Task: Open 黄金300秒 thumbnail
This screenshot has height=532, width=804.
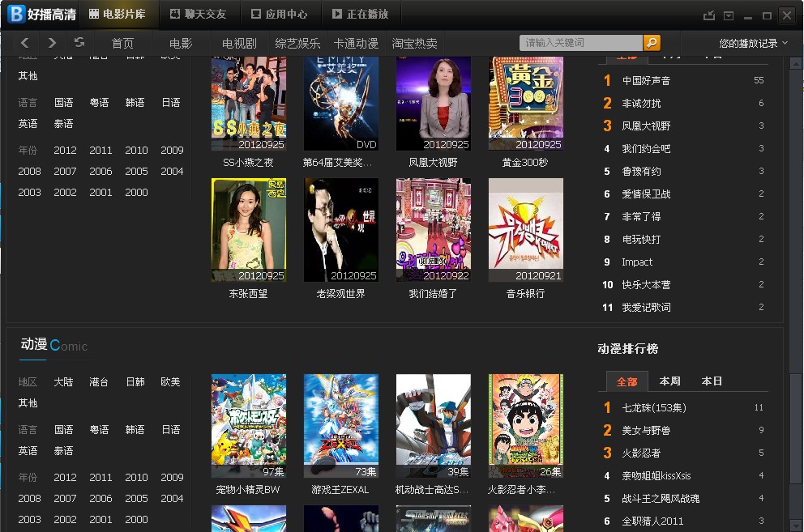Action: click(525, 104)
